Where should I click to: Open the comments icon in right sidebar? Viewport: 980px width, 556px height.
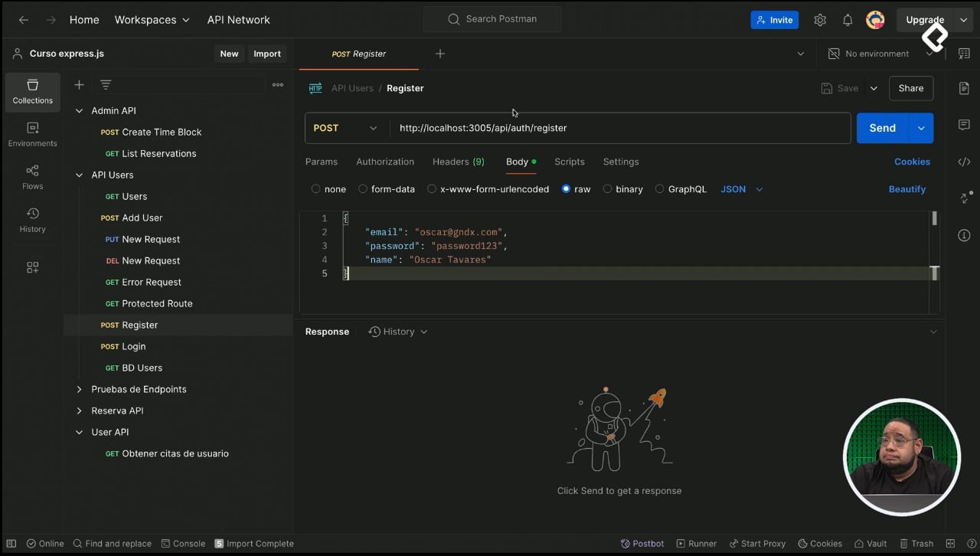pyautogui.click(x=964, y=125)
